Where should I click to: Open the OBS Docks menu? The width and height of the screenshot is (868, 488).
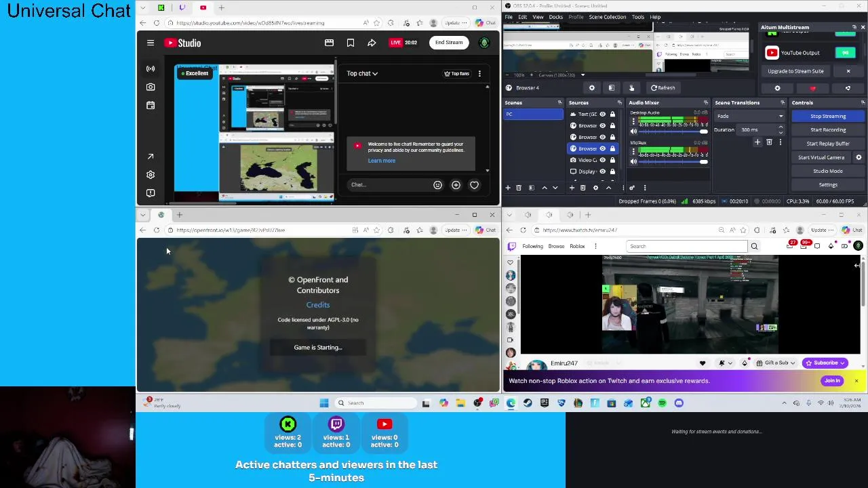(x=555, y=17)
